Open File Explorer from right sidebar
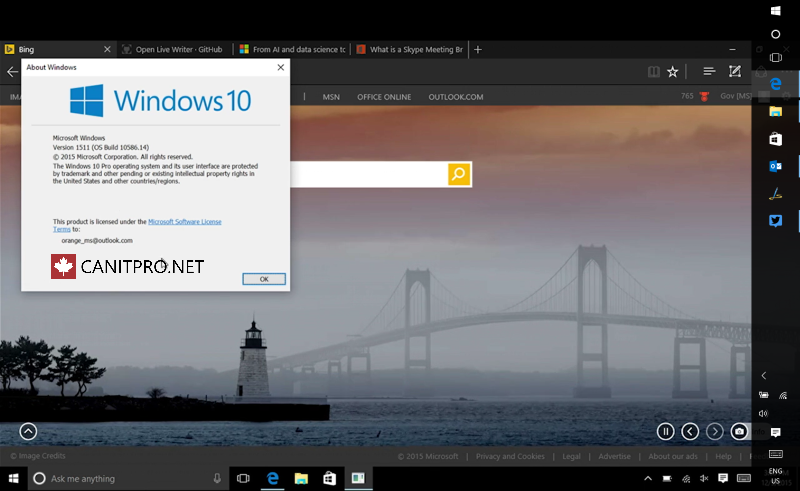 pos(776,111)
